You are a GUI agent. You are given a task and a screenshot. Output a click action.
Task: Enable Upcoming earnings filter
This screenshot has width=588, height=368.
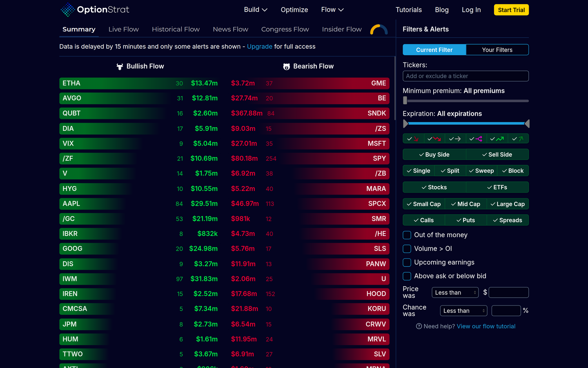pos(407,263)
